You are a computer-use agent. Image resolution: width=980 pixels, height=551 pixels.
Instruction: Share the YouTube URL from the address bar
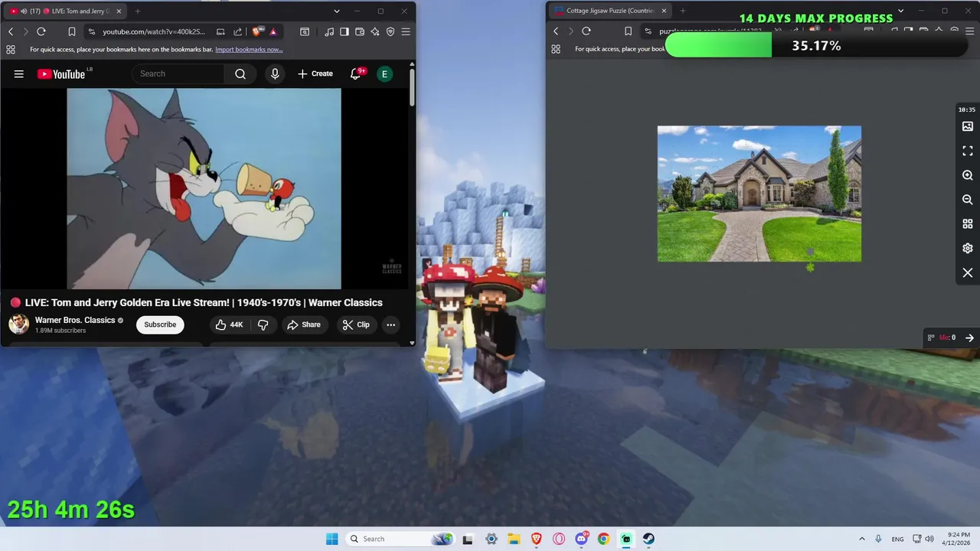pos(237,31)
